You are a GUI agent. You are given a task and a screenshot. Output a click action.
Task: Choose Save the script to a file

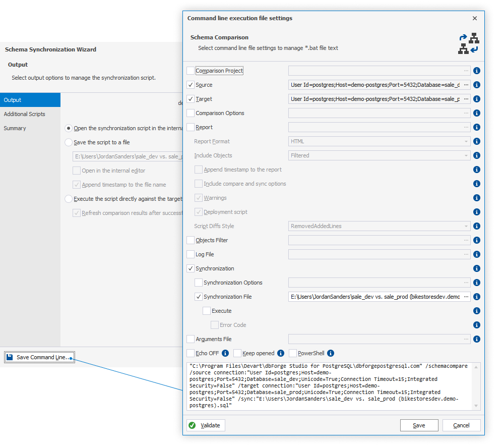pyautogui.click(x=69, y=142)
